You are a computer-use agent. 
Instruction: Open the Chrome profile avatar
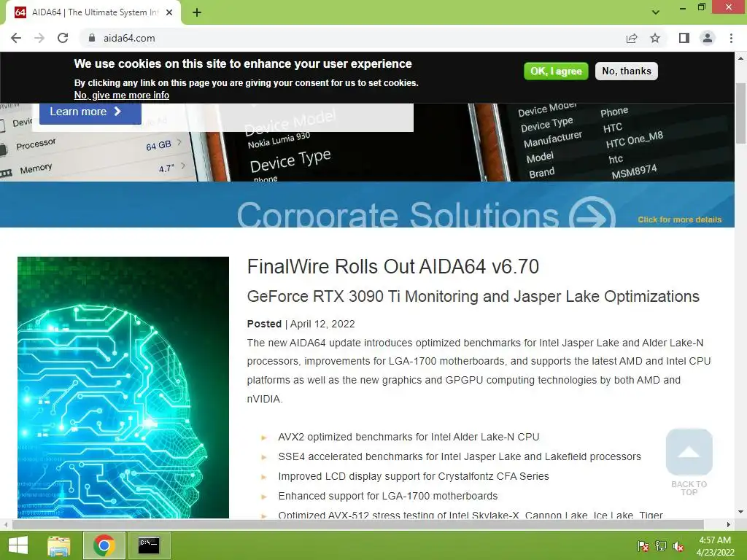(x=708, y=38)
